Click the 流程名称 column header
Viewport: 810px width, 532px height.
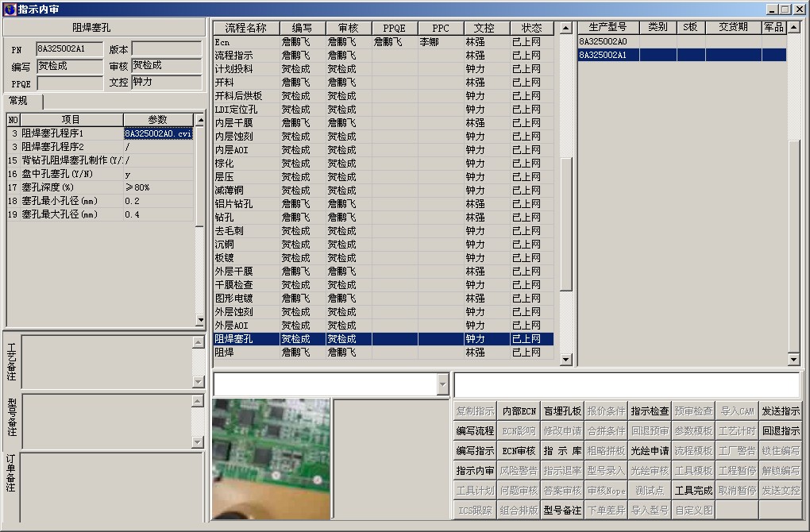tap(246, 28)
